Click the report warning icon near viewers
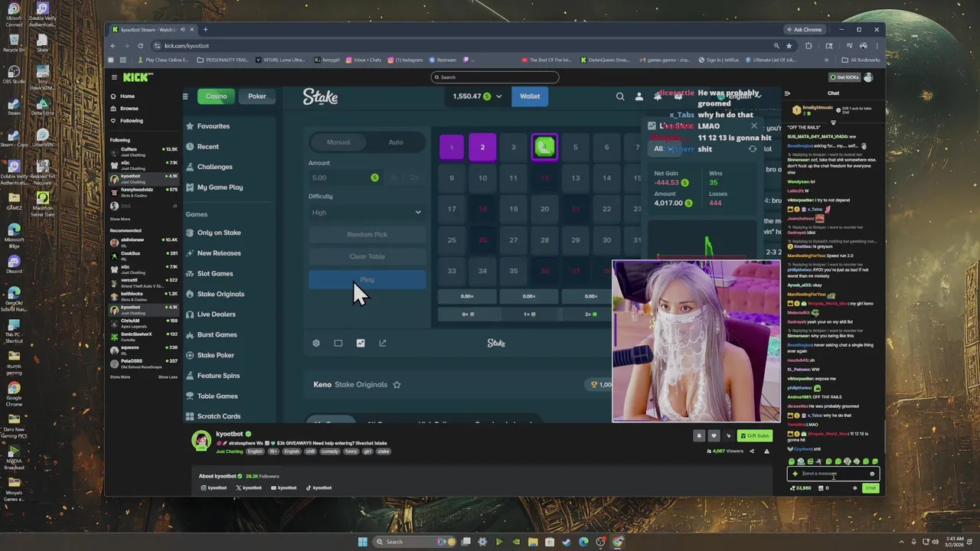Screen dimensions: 980x551 coord(766,452)
